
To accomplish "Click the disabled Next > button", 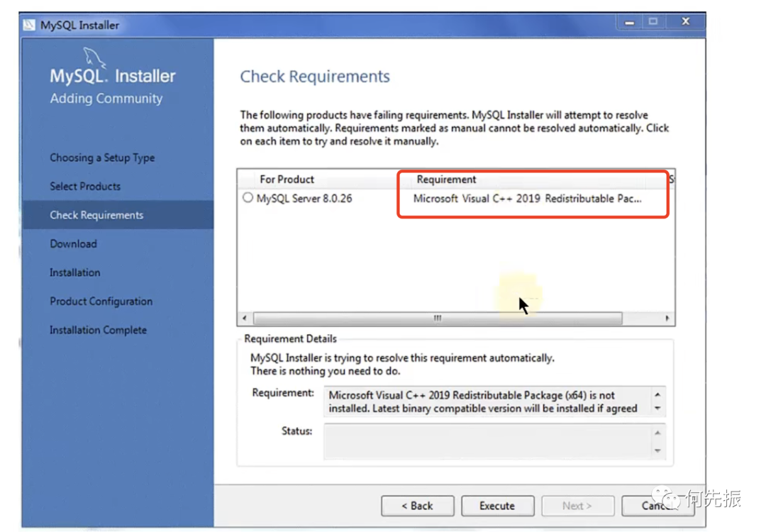I will (x=577, y=506).
